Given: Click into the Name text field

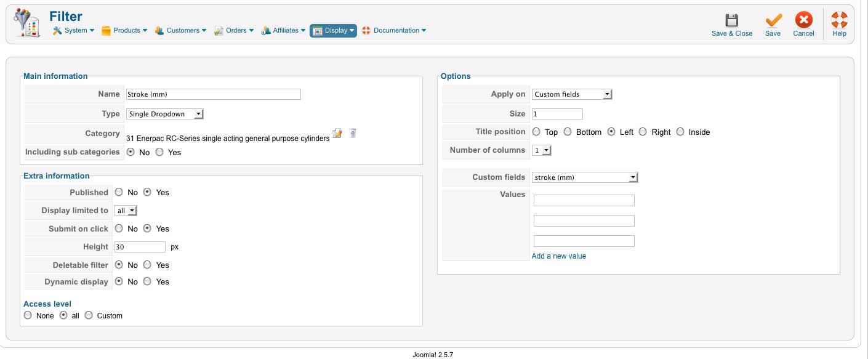Looking at the screenshot, I should 213,94.
